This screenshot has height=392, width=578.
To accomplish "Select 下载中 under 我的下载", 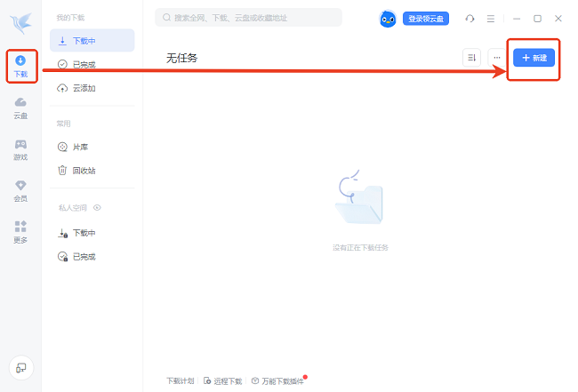I will [92, 41].
